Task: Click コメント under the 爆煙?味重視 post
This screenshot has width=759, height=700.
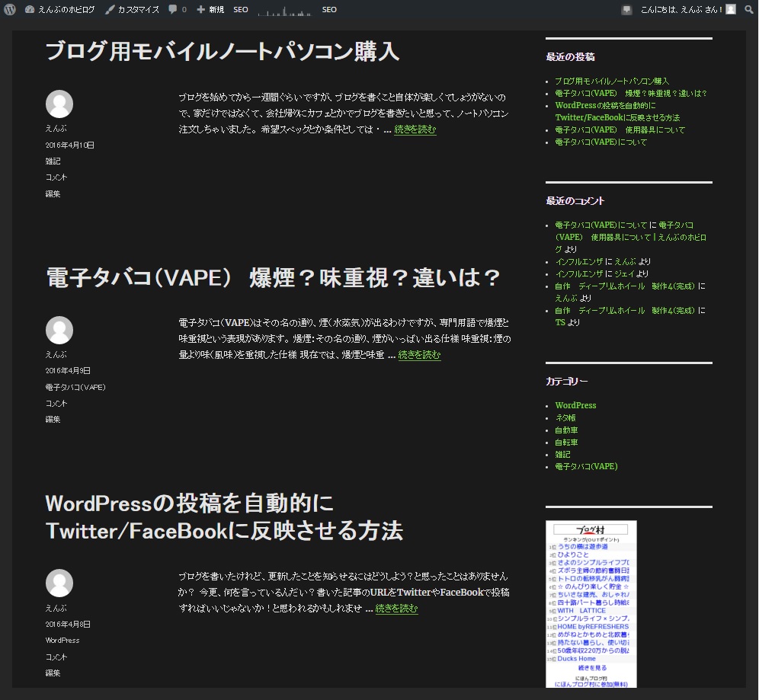Action: (x=56, y=403)
